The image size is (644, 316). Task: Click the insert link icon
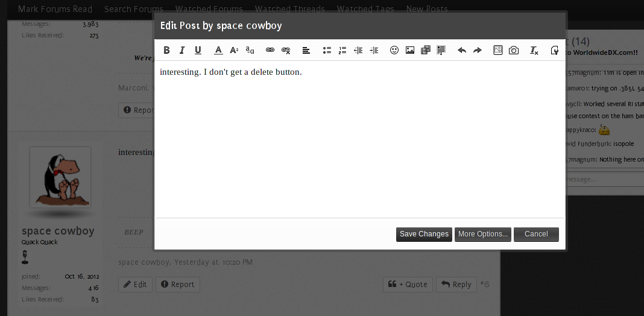point(270,51)
